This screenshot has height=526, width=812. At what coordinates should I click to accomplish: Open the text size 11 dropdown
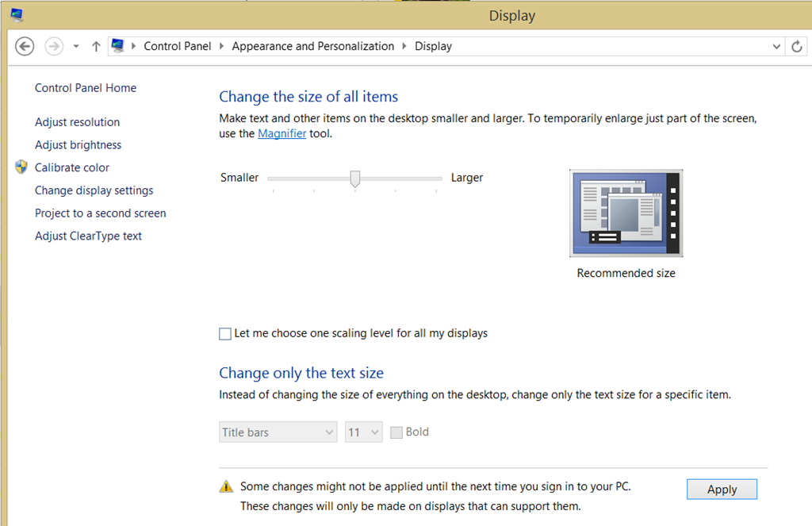click(x=363, y=432)
